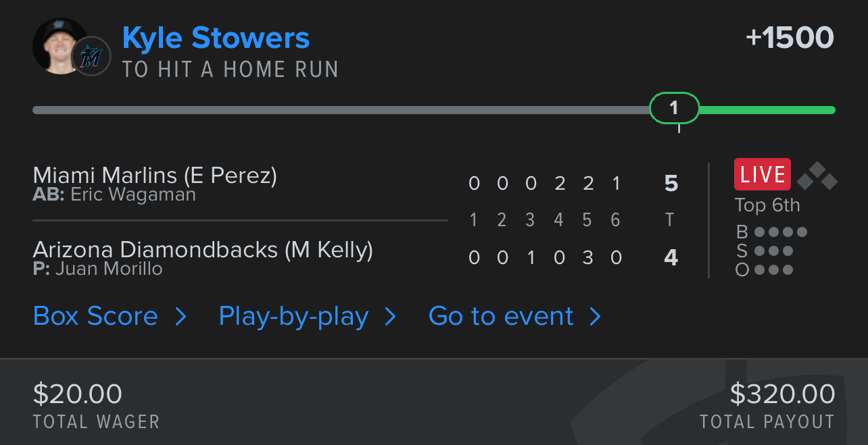Click the Top 6th inning status
Image resolution: width=868 pixels, height=445 pixels.
pos(767,205)
